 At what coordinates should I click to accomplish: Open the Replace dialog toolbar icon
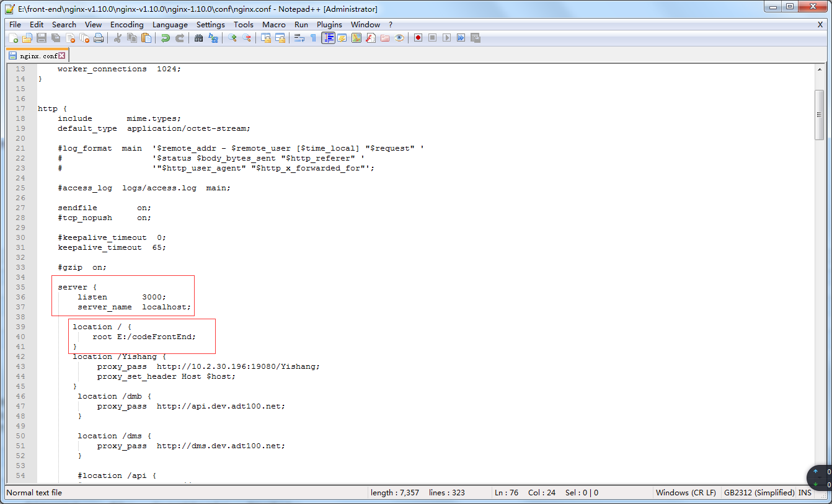click(213, 38)
